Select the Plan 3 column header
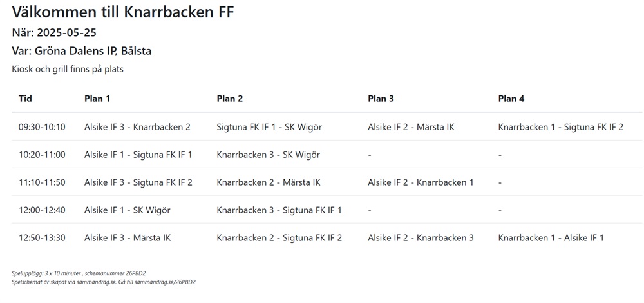Image resolution: width=644 pixels, height=303 pixels. click(381, 99)
